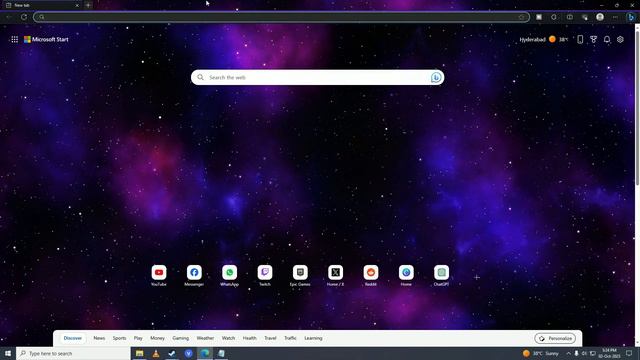Select the Play feed tab
Image resolution: width=640 pixels, height=360 pixels.
coord(138,338)
